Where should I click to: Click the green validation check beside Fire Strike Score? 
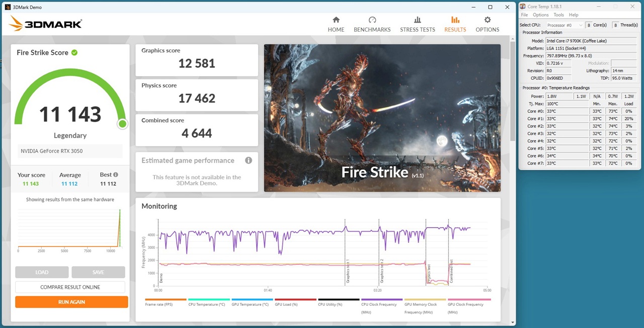click(74, 52)
